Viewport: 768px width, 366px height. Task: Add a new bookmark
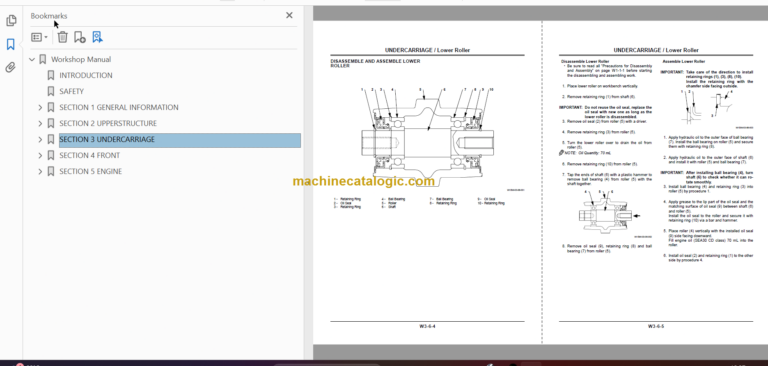79,37
